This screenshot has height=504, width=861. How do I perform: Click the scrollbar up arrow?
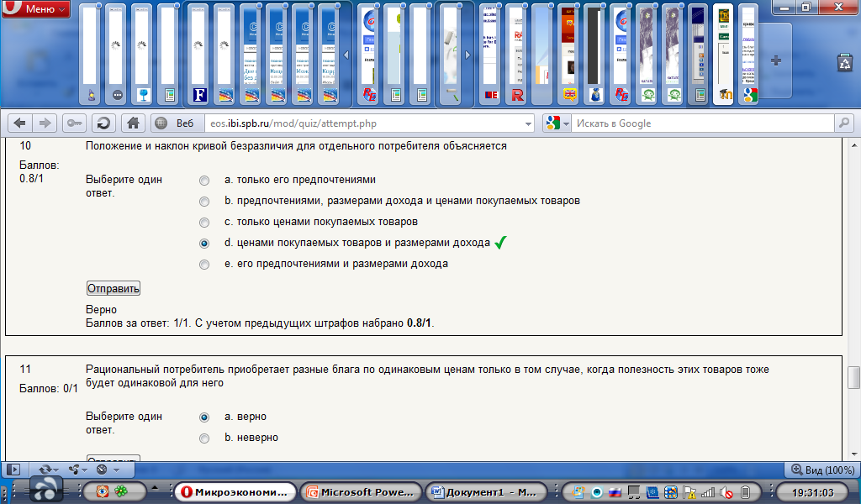[853, 145]
